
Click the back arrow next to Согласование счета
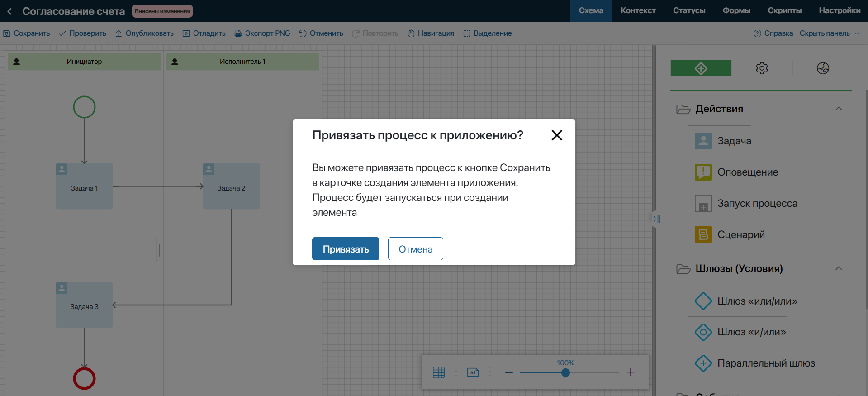click(9, 11)
